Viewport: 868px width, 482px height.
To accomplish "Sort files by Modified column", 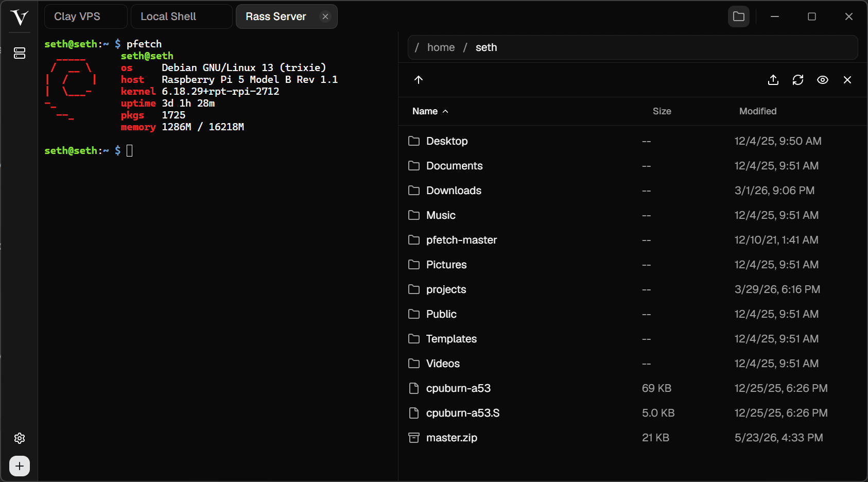I will click(x=758, y=111).
